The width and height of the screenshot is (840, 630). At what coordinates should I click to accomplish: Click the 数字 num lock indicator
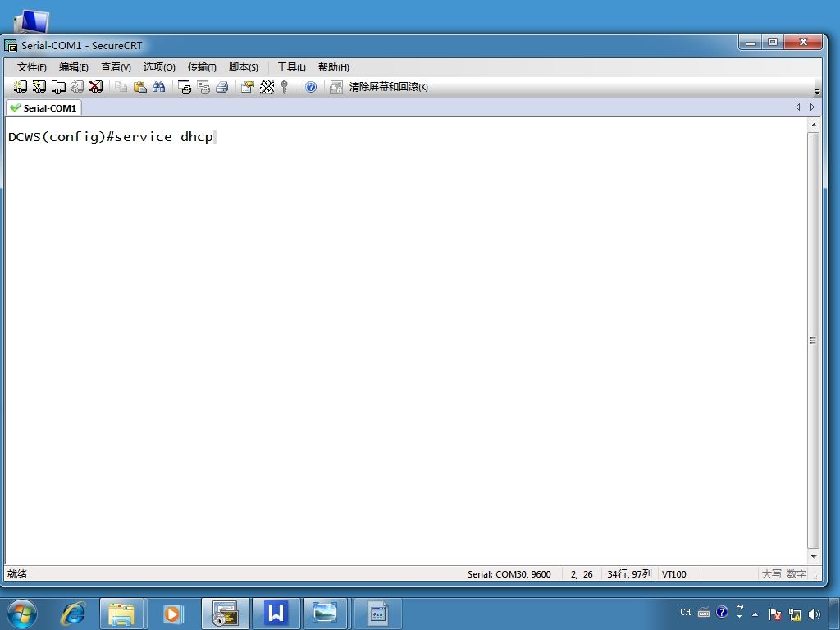796,574
